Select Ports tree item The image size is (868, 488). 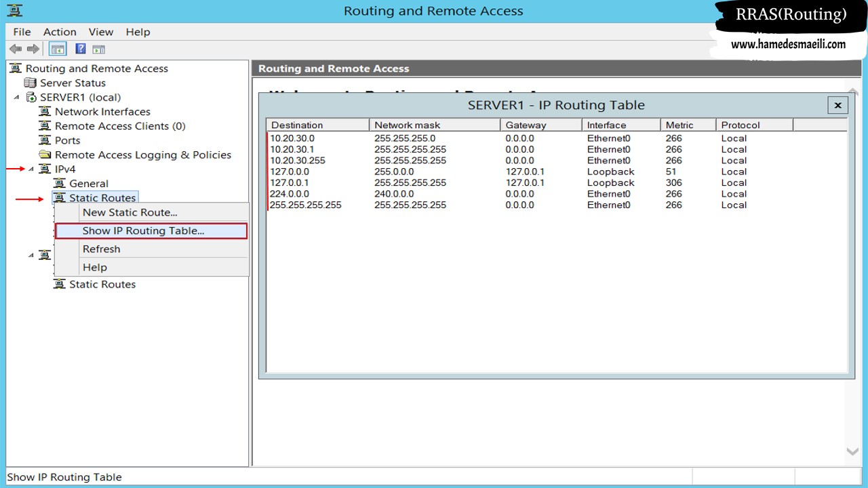point(68,140)
